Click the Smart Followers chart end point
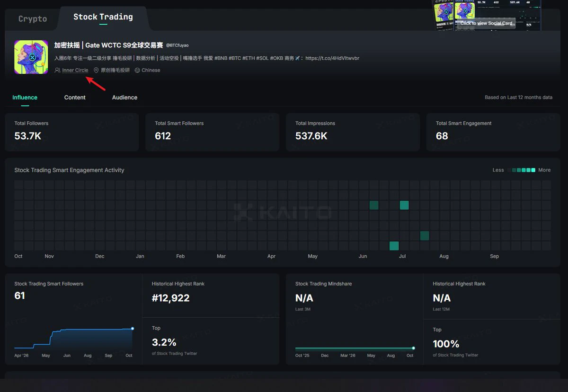The height and width of the screenshot is (392, 568). click(x=133, y=329)
